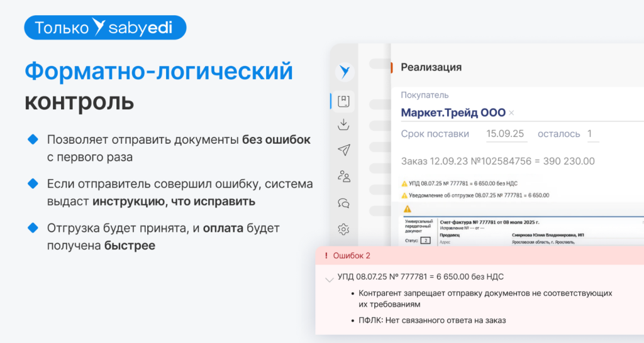This screenshot has height=343, width=644.
Task: Click warning icon next to УПД 08.07.25 row
Action: pos(404,184)
